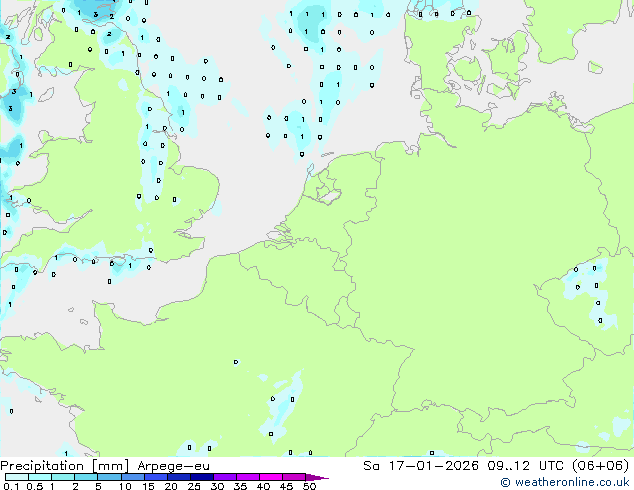Pick the 15–20 mm blue legend swatch
This screenshot has height=490, width=634.
point(156,477)
